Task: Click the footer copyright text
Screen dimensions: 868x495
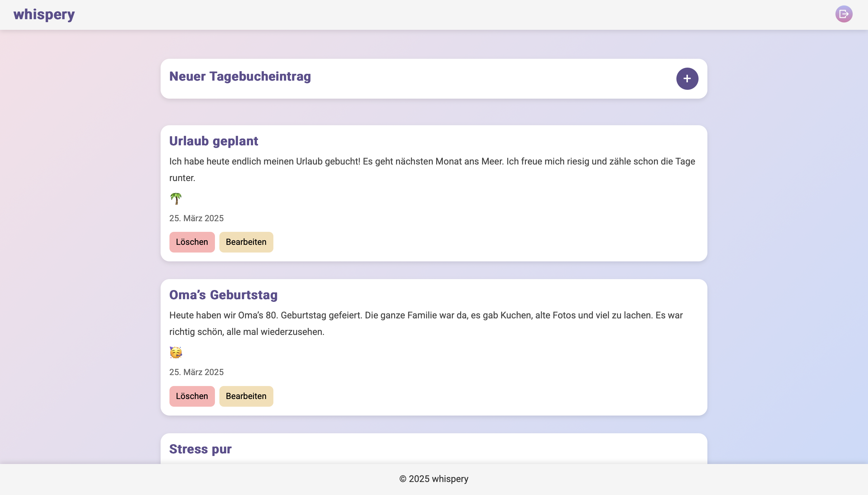Action: tap(434, 479)
